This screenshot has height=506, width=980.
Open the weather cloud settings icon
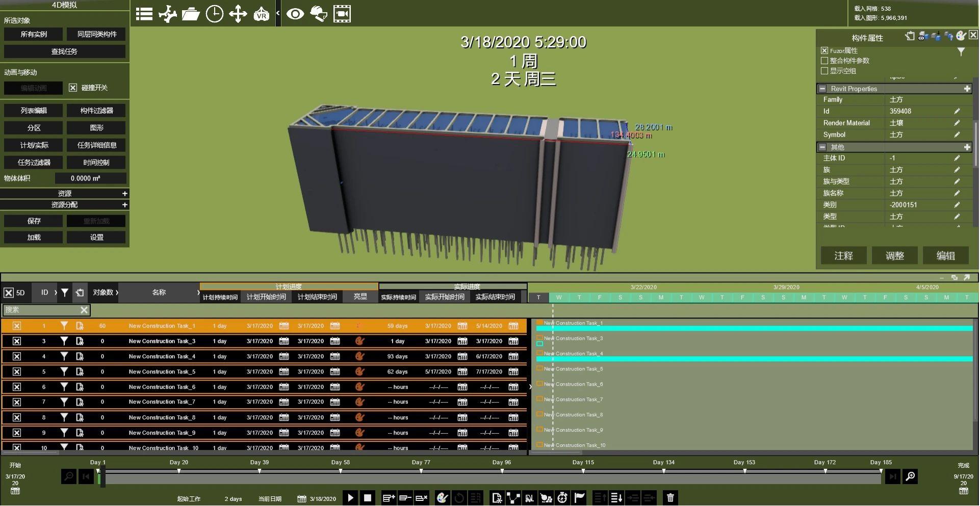[x=319, y=14]
